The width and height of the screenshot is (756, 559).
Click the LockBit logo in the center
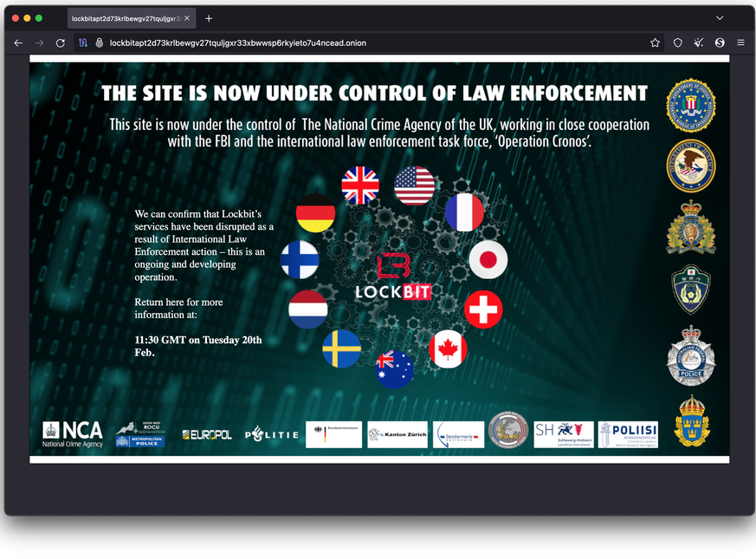point(393,277)
